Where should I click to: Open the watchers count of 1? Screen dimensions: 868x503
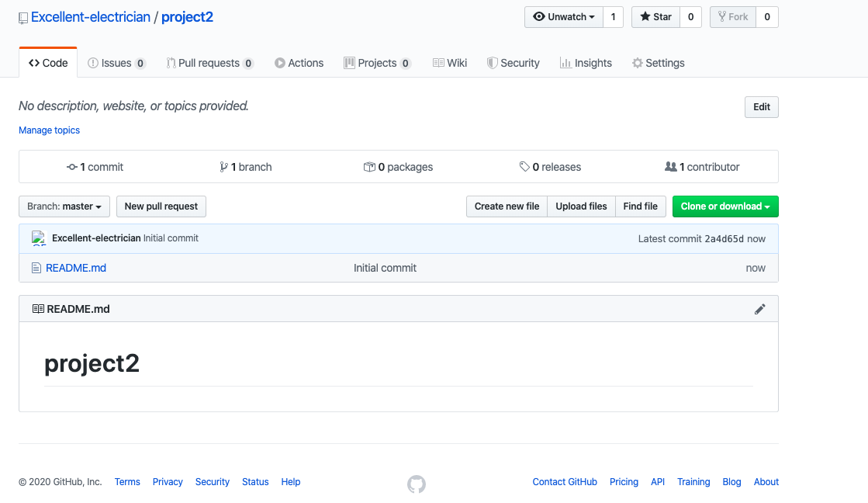(x=614, y=17)
